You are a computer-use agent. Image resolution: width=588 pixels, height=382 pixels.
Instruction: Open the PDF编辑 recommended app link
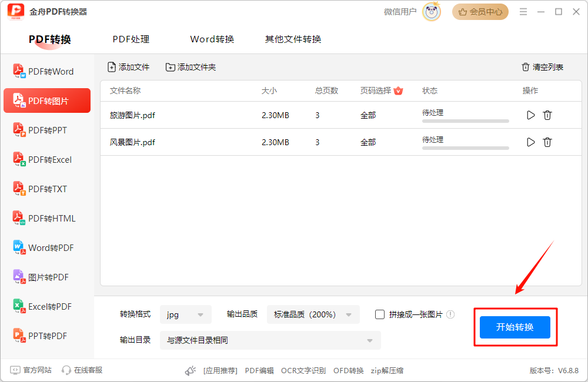259,370
